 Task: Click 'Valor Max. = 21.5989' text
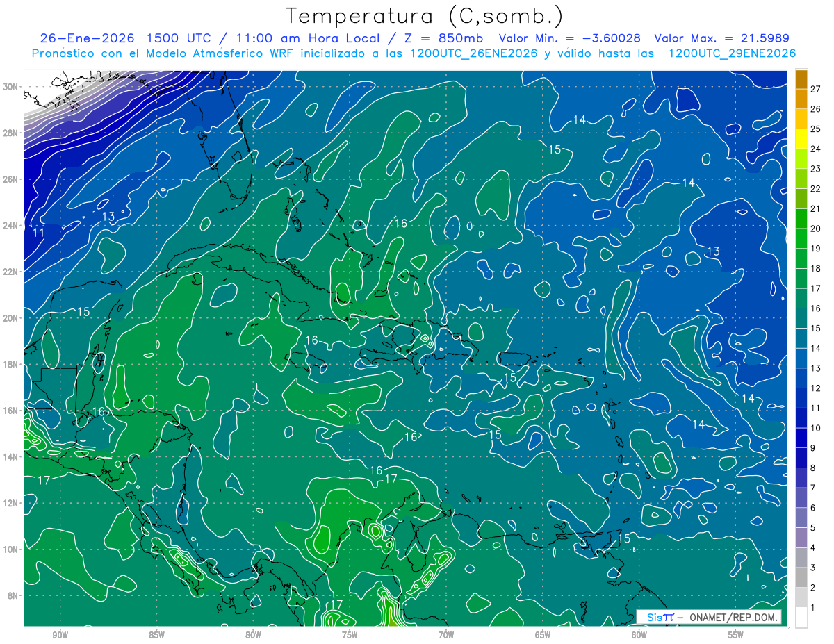click(x=721, y=38)
